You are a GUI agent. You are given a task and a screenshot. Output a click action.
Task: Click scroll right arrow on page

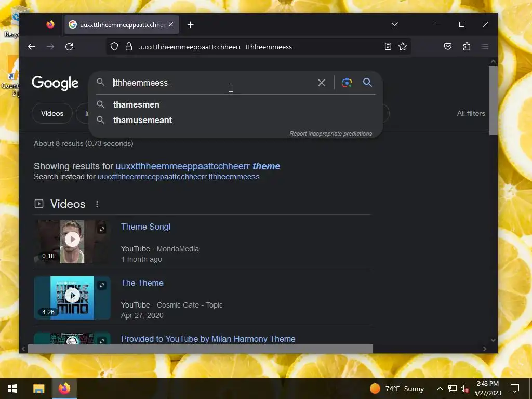click(x=485, y=349)
